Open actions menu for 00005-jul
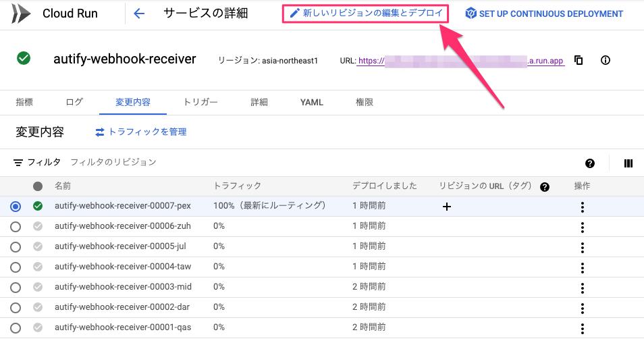644x345 pixels. (x=583, y=248)
